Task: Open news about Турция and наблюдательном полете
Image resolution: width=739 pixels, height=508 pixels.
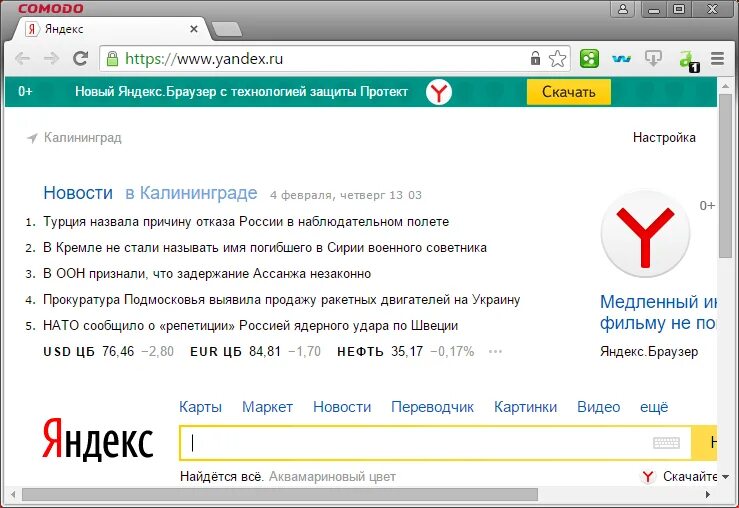Action: [x=246, y=221]
